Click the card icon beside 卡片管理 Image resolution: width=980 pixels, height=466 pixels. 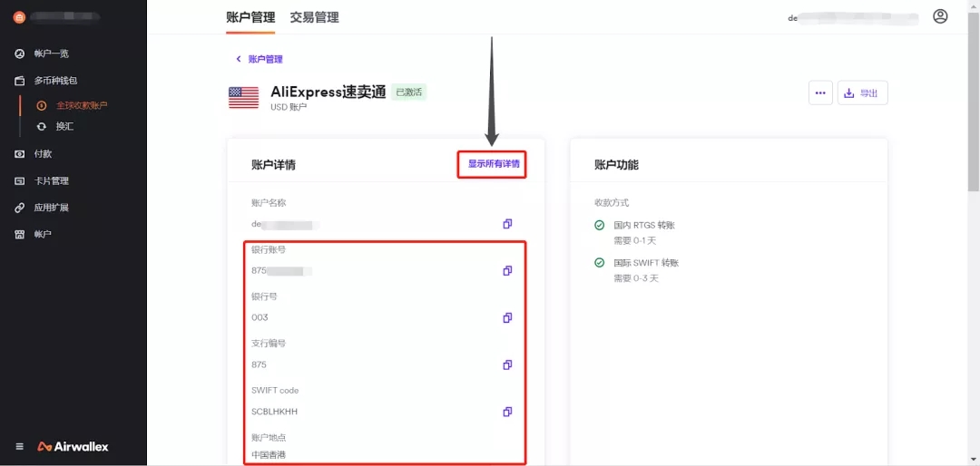pyautogui.click(x=19, y=181)
